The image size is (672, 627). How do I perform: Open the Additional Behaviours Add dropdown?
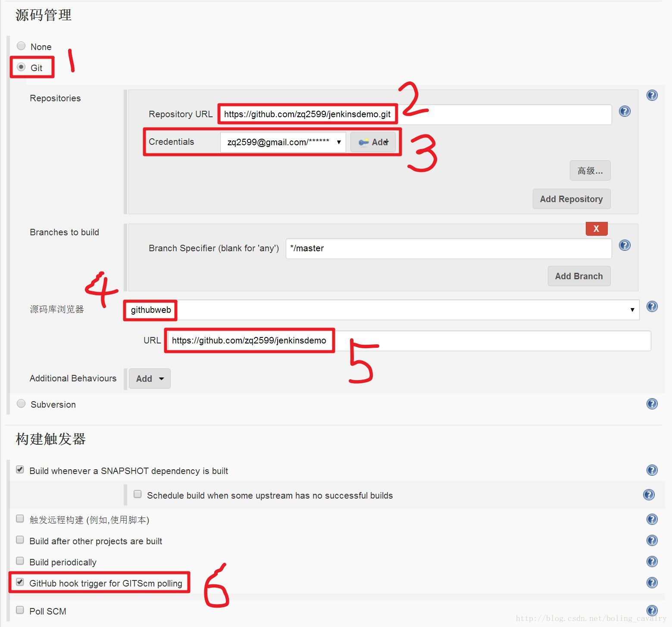tap(150, 379)
